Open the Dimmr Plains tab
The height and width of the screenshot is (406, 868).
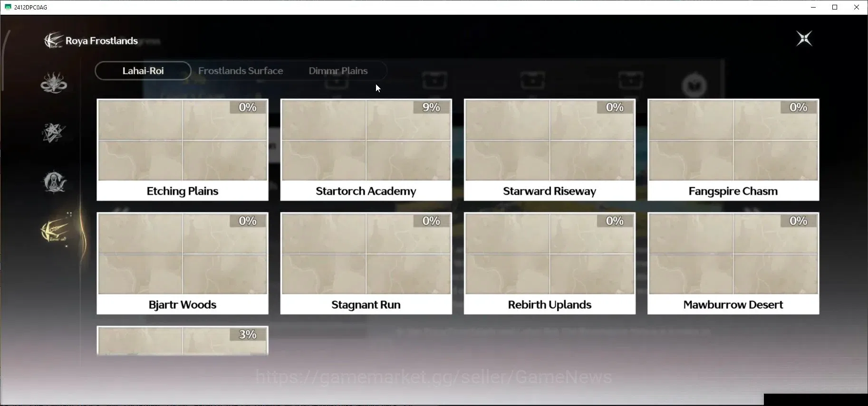(x=338, y=71)
